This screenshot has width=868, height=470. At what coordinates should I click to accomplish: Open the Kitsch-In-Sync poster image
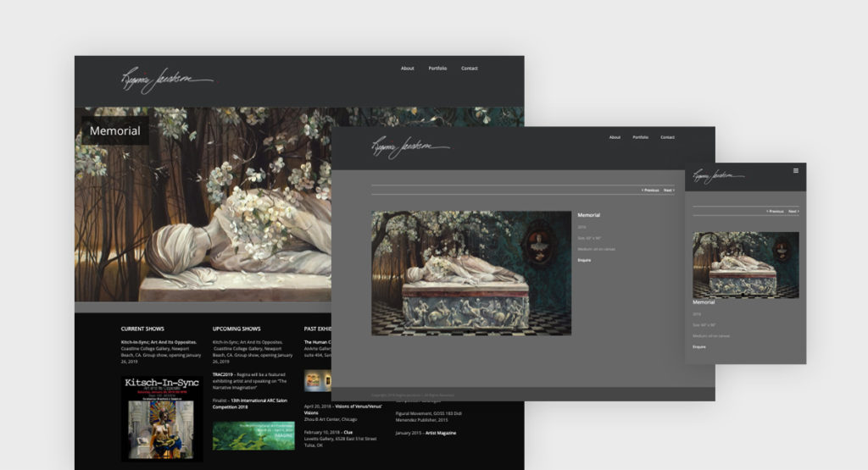pos(162,418)
